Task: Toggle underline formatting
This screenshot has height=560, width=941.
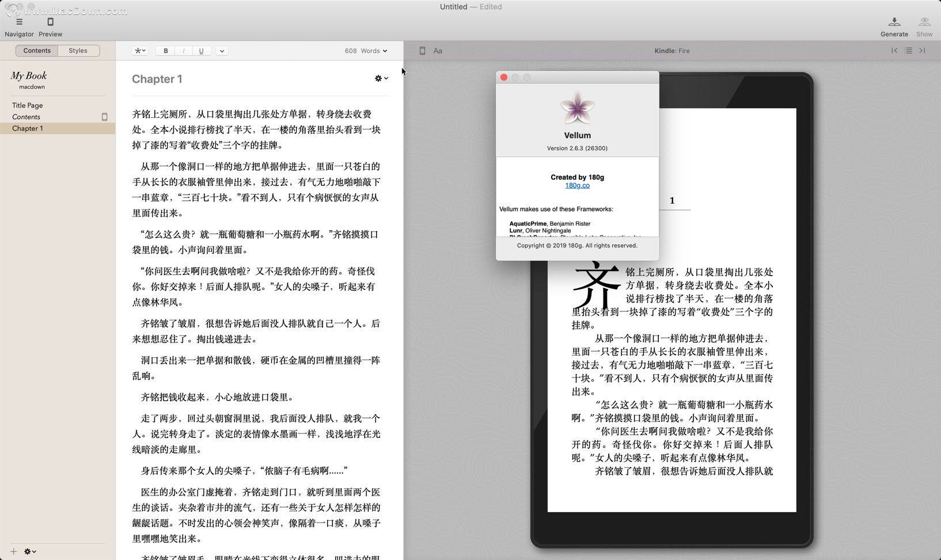Action: click(x=201, y=51)
